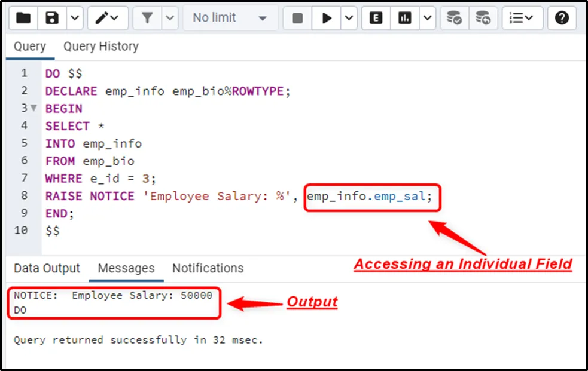Click the Rollback transaction database icon
Viewport: 588px width, 371px height.
(x=483, y=18)
